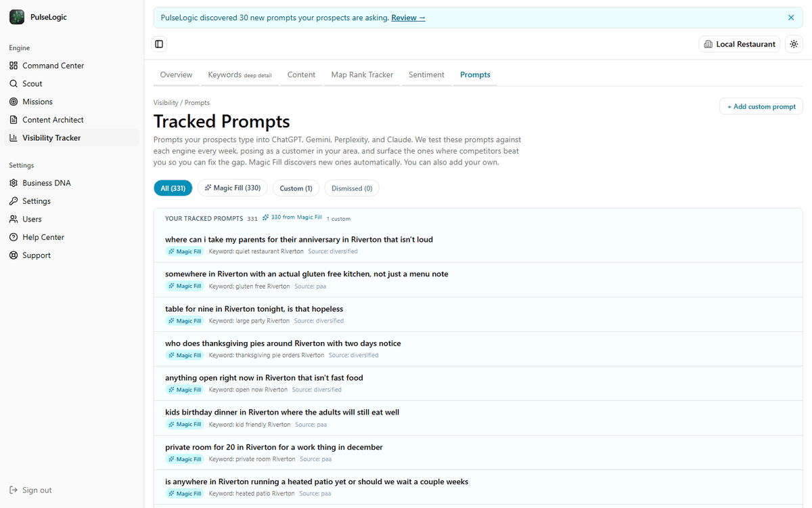
Task: Filter prompts by Magic Fill (330)
Action: [233, 188]
